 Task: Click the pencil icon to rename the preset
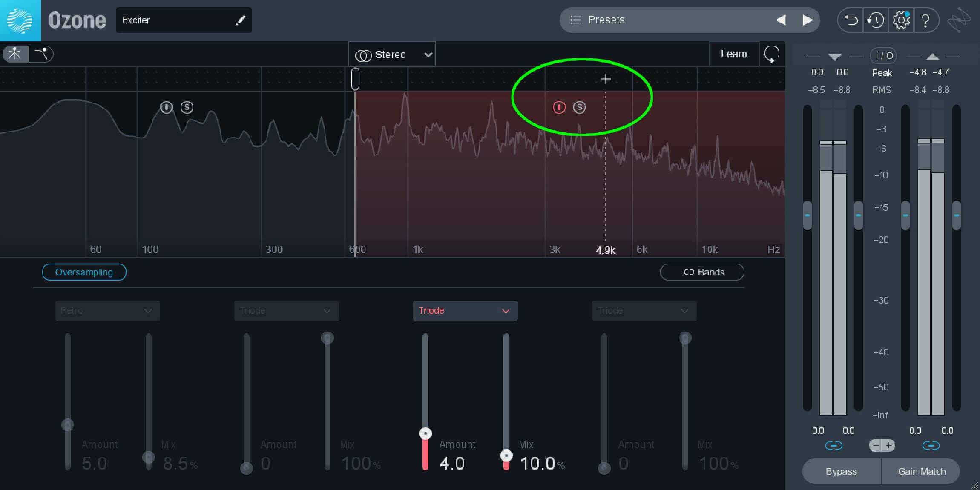coord(241,20)
